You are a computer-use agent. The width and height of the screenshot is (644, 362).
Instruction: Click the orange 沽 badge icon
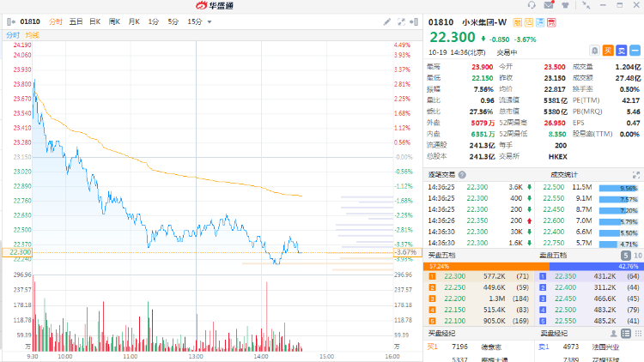(529, 22)
